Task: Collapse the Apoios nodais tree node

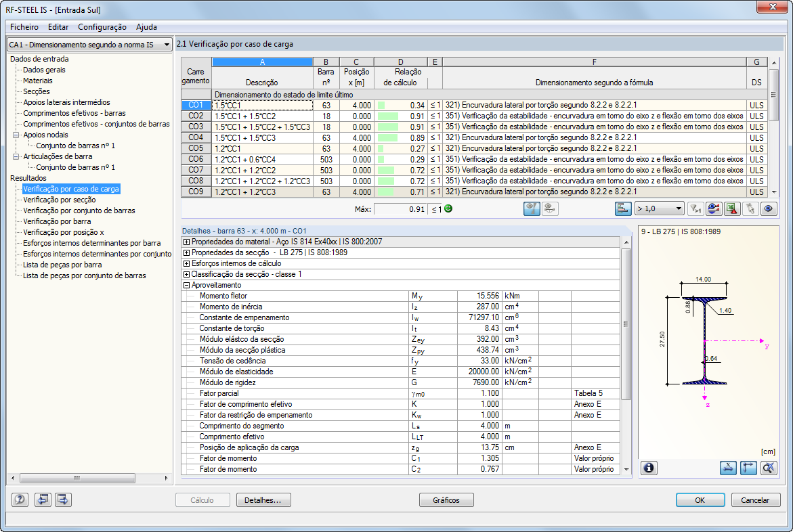Action: (16, 135)
